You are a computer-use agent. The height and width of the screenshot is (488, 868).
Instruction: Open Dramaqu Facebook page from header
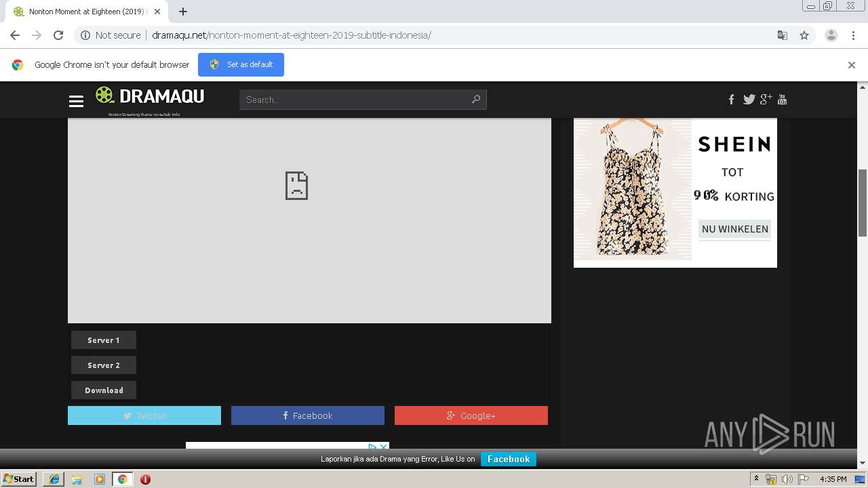(731, 100)
